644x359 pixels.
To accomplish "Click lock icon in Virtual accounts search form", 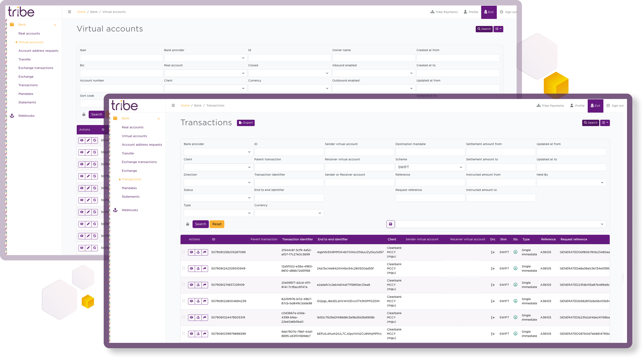I will [84, 114].
